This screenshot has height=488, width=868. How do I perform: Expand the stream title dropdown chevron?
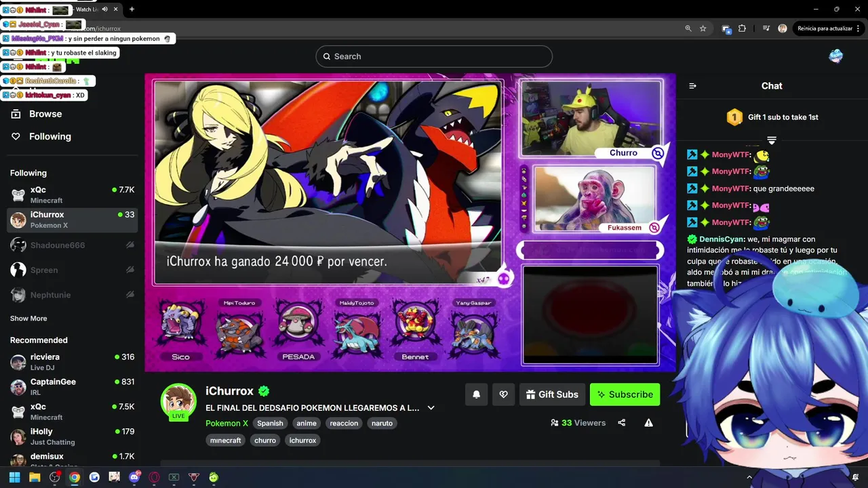point(431,408)
